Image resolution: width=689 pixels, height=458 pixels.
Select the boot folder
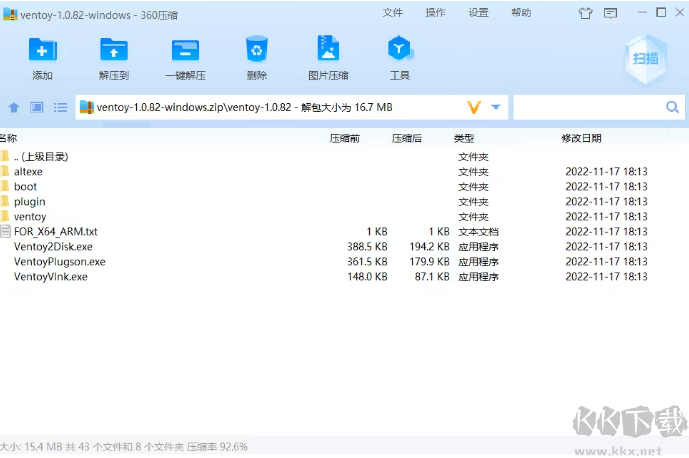(x=344, y=186)
